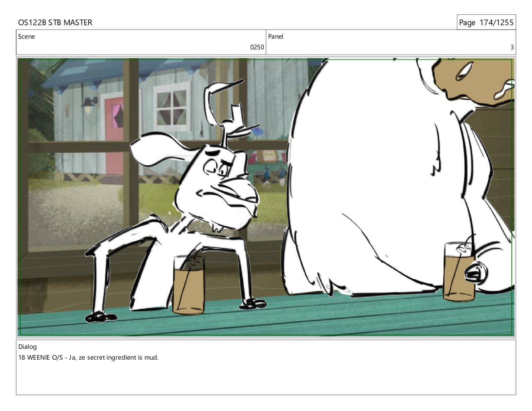Viewport: 532px width, 411px height.
Task: Click the 'Scene' label
Action: (27, 37)
